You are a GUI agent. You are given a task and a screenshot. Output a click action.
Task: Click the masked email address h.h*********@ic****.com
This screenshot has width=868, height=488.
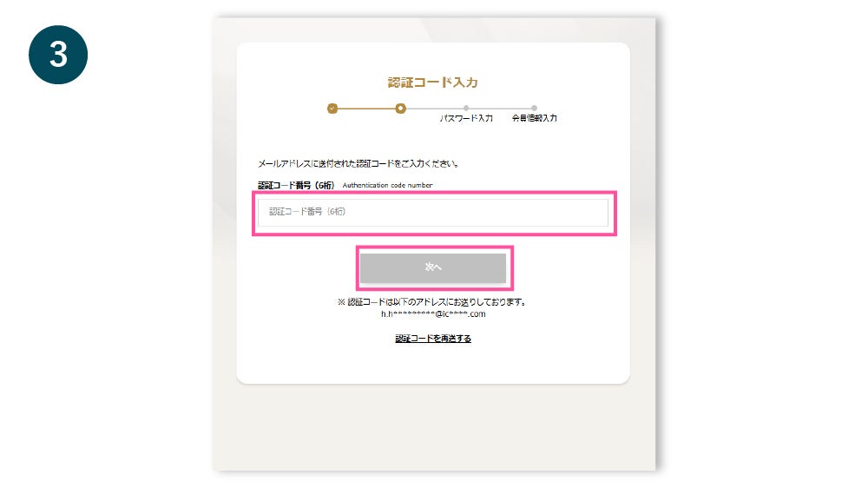tap(433, 314)
